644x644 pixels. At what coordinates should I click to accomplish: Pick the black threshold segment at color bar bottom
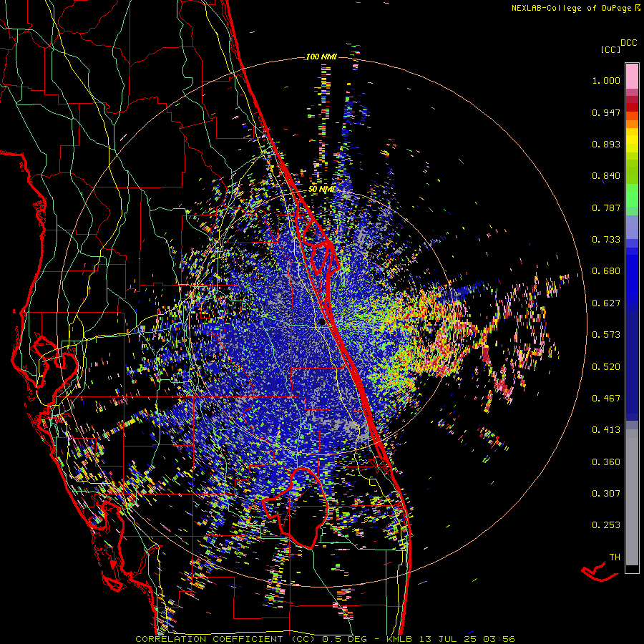point(632,569)
